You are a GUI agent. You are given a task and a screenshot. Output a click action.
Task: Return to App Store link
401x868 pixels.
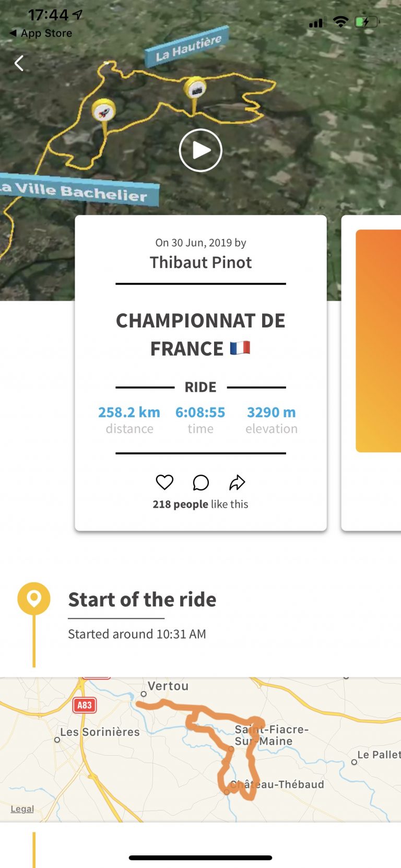[41, 33]
